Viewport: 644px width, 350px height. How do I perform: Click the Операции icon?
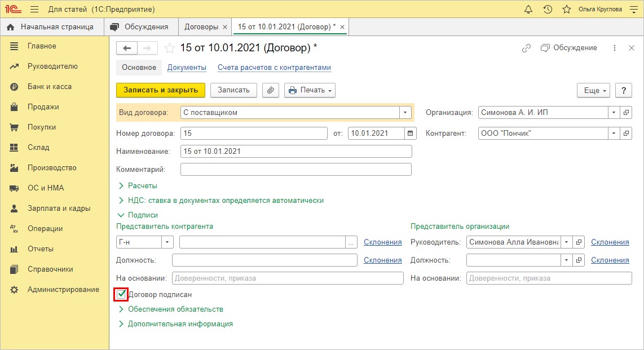coord(14,229)
